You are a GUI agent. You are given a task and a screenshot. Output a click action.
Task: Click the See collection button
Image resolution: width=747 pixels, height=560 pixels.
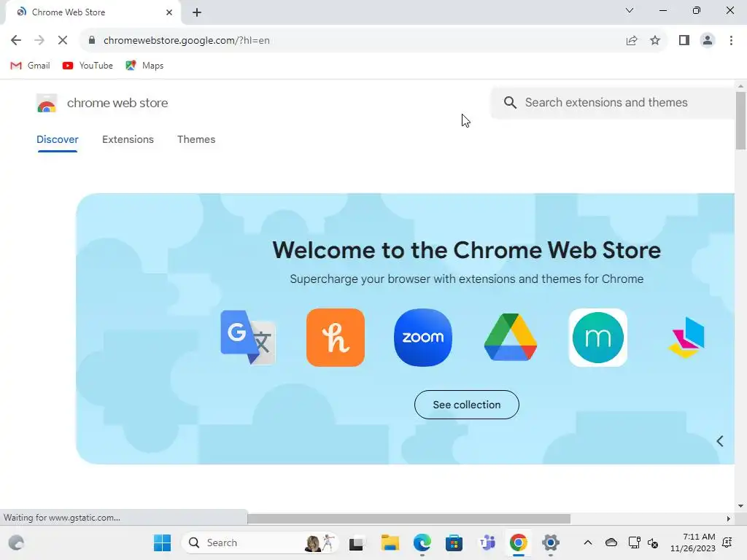point(467,405)
